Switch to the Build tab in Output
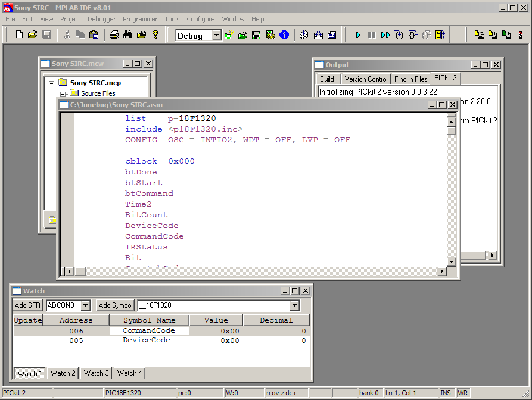532x400 pixels. [327, 79]
